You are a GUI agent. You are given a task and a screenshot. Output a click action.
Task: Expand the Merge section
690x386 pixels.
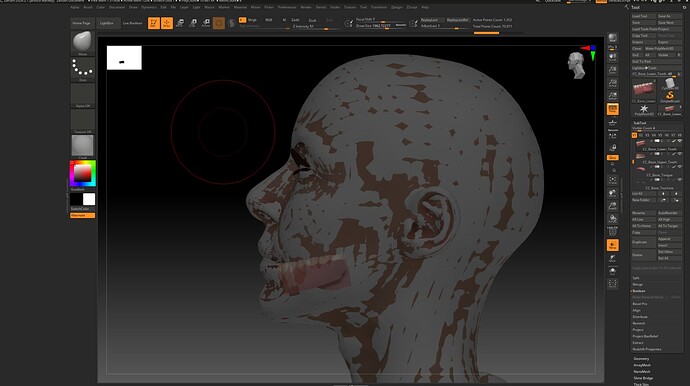637,284
